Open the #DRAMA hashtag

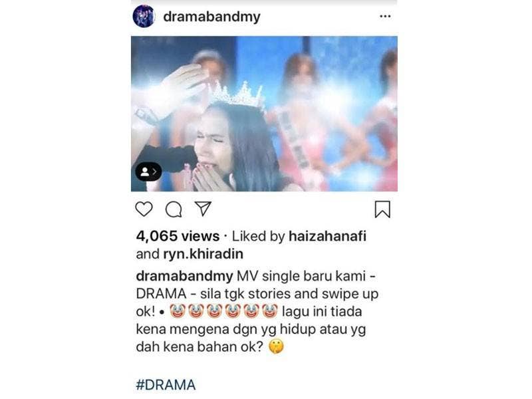click(x=166, y=385)
